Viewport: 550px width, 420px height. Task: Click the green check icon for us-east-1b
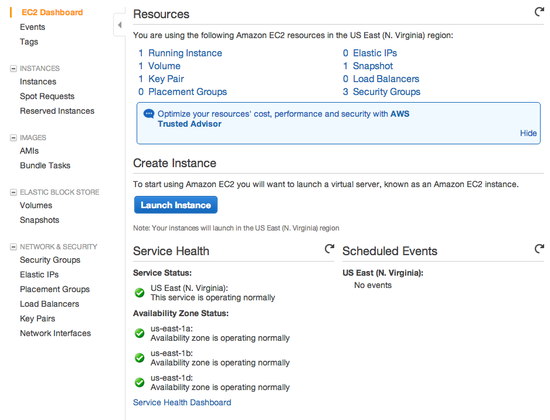(x=140, y=358)
